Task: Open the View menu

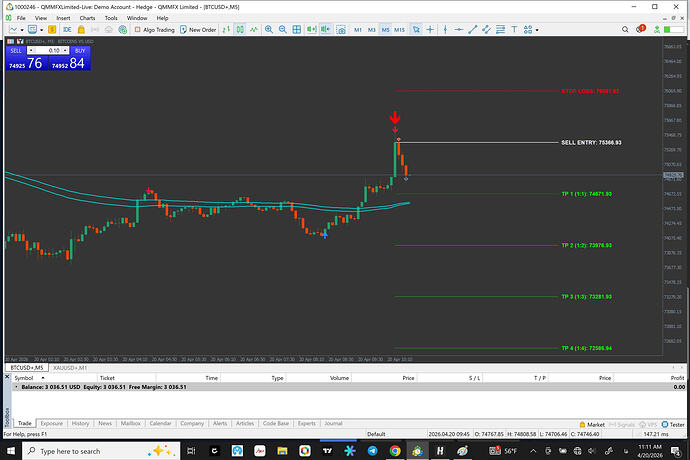Action: [x=41, y=18]
